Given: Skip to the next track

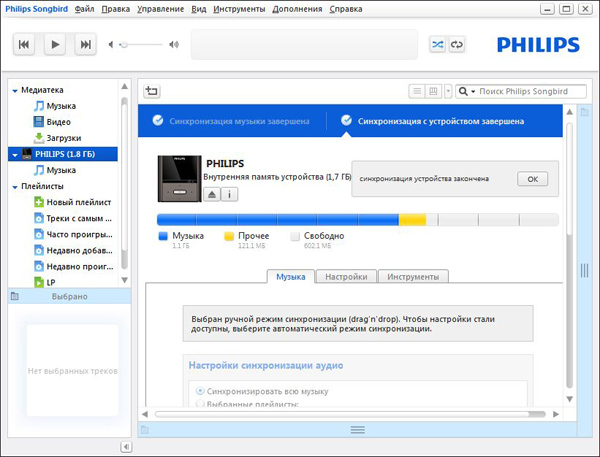Looking at the screenshot, I should click(x=85, y=45).
